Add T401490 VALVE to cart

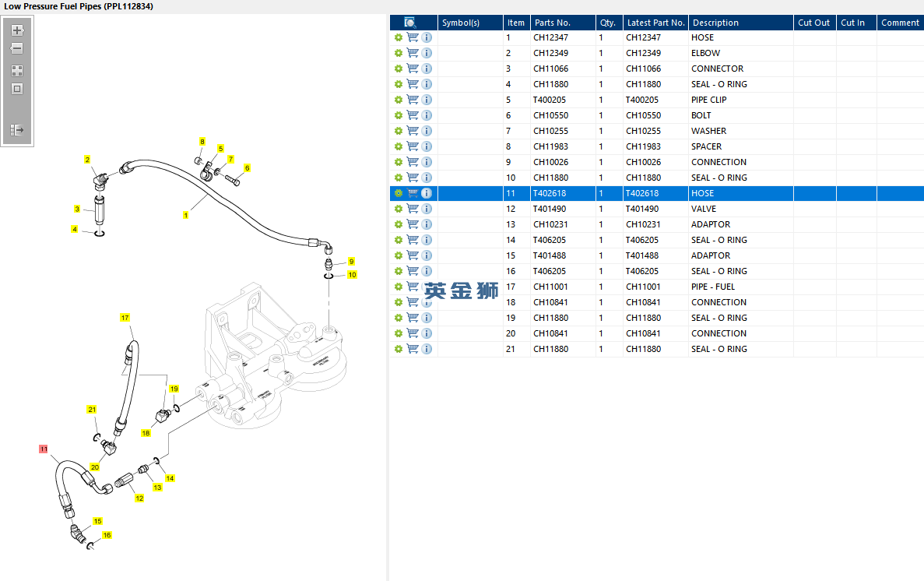pyautogui.click(x=413, y=209)
